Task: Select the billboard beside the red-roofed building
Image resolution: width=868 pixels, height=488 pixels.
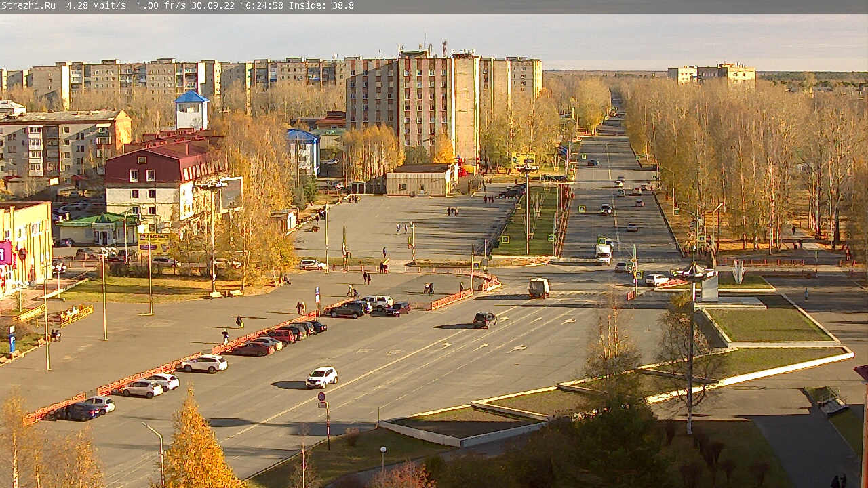Action: [x=231, y=194]
